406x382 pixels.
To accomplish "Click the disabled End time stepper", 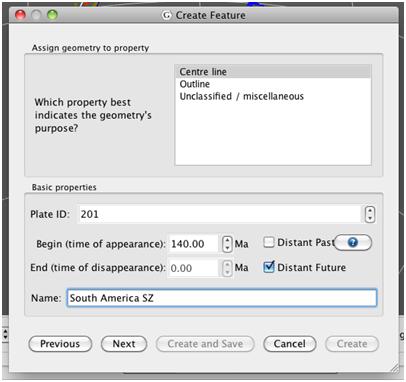I will [227, 268].
